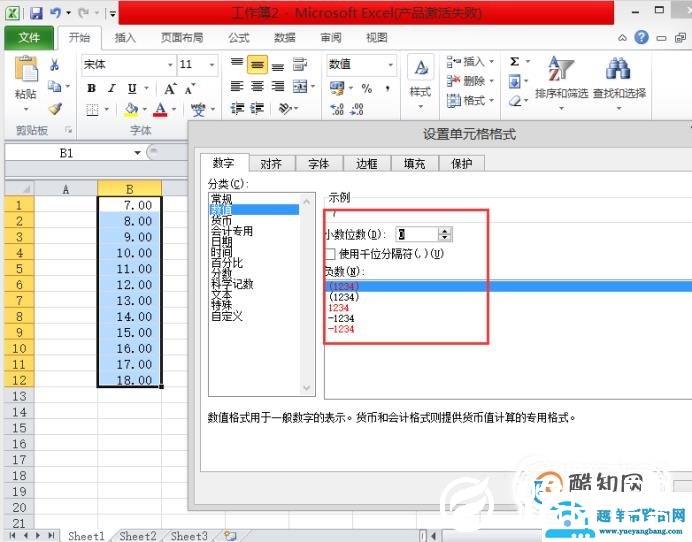Increase indent icon
The width and height of the screenshot is (692, 542).
[257, 108]
